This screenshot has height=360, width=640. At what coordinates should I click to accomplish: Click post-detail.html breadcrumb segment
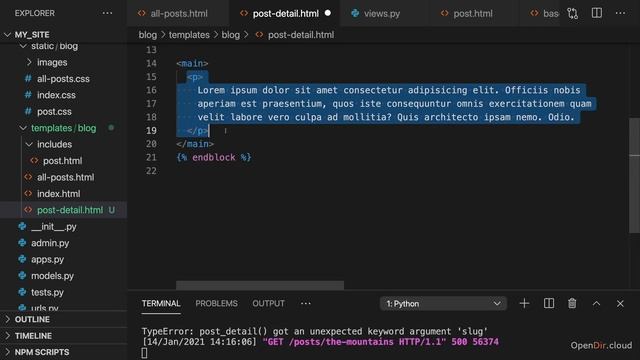click(x=301, y=35)
